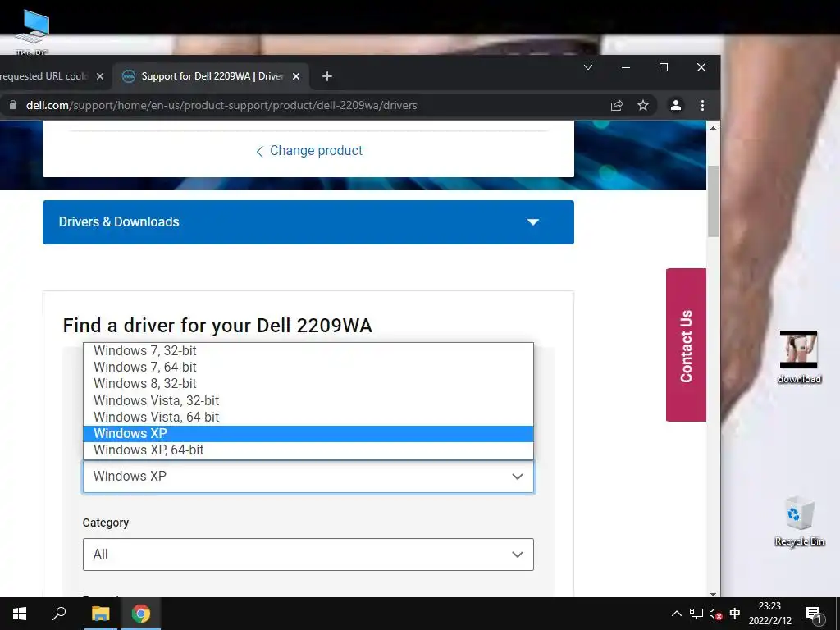Collapse the Drivers & Downloads section
840x630 pixels.
tap(308, 222)
